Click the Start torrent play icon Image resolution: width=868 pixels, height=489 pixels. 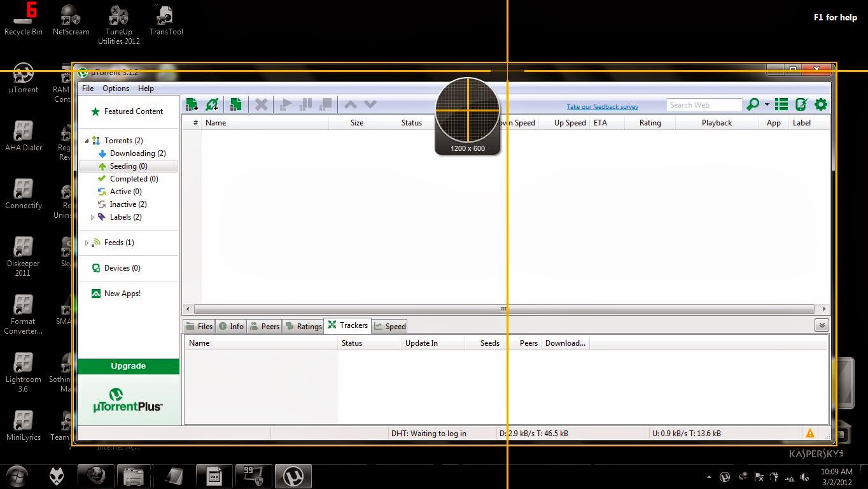tap(286, 104)
